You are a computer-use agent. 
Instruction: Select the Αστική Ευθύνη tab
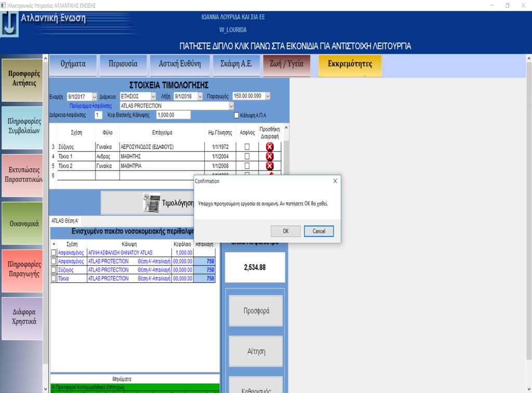point(179,66)
